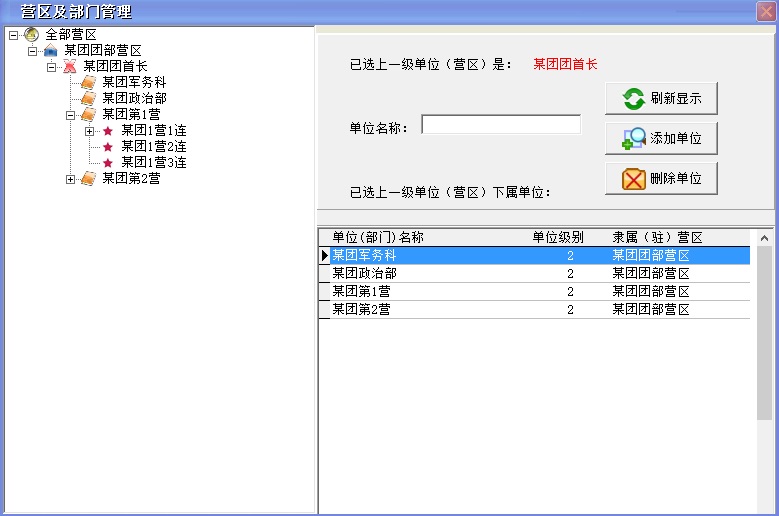Image resolution: width=779 pixels, height=516 pixels.
Task: Click the orange book icon of 某团政治部
Action: pyautogui.click(x=88, y=99)
